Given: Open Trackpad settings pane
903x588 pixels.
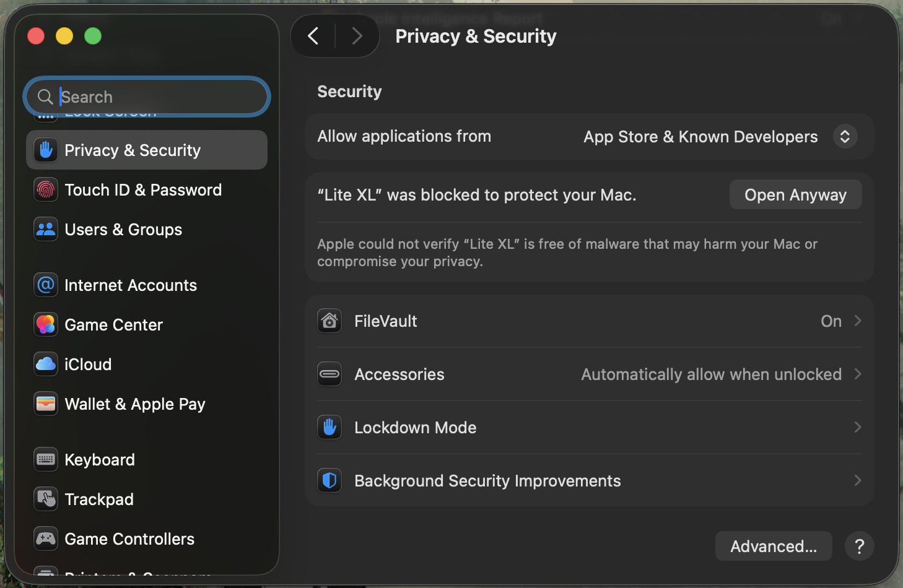Looking at the screenshot, I should click(x=147, y=499).
